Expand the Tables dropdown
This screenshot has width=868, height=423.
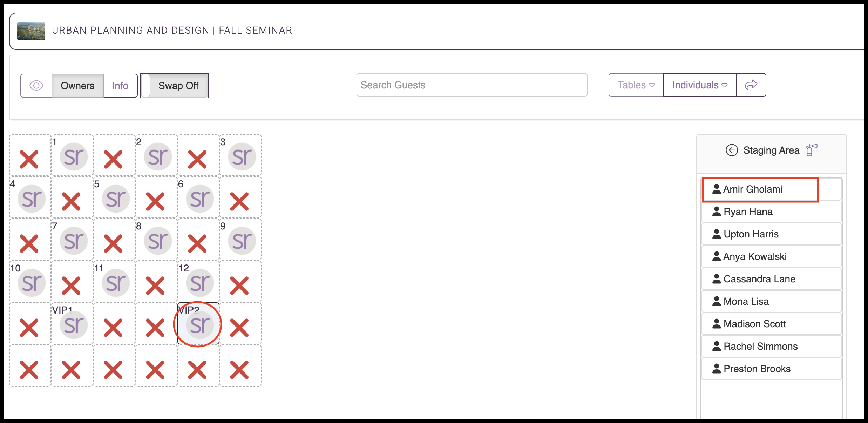click(636, 85)
